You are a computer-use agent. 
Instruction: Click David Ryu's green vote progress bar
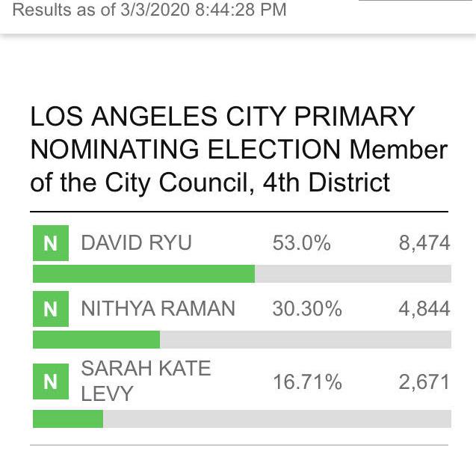[x=144, y=274]
